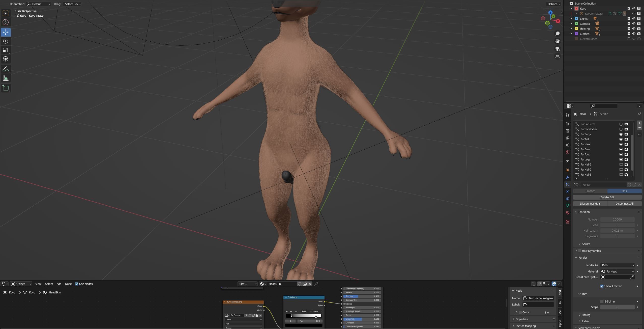Toggle Use Nodes checkbox
644x329 pixels.
coord(77,284)
